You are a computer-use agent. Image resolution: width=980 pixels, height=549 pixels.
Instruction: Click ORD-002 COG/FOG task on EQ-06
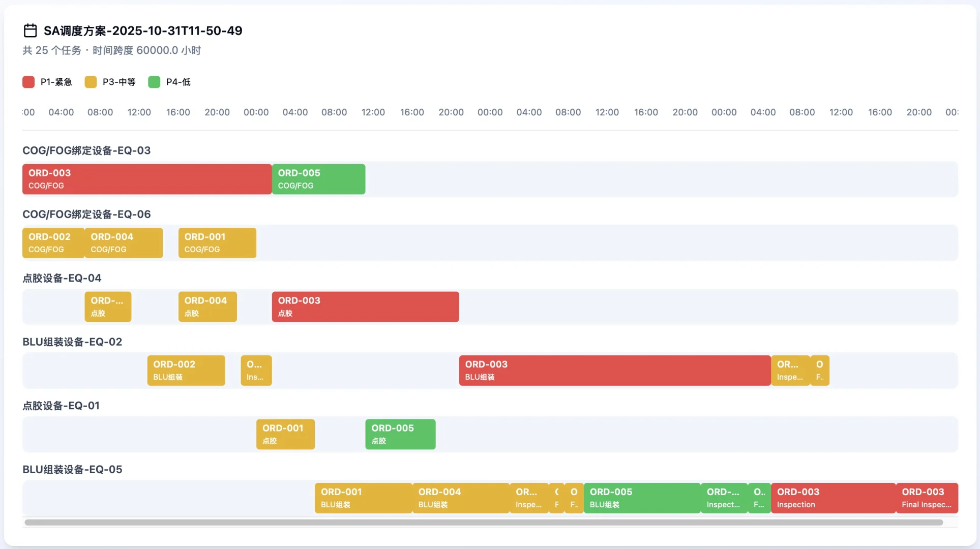coord(53,243)
